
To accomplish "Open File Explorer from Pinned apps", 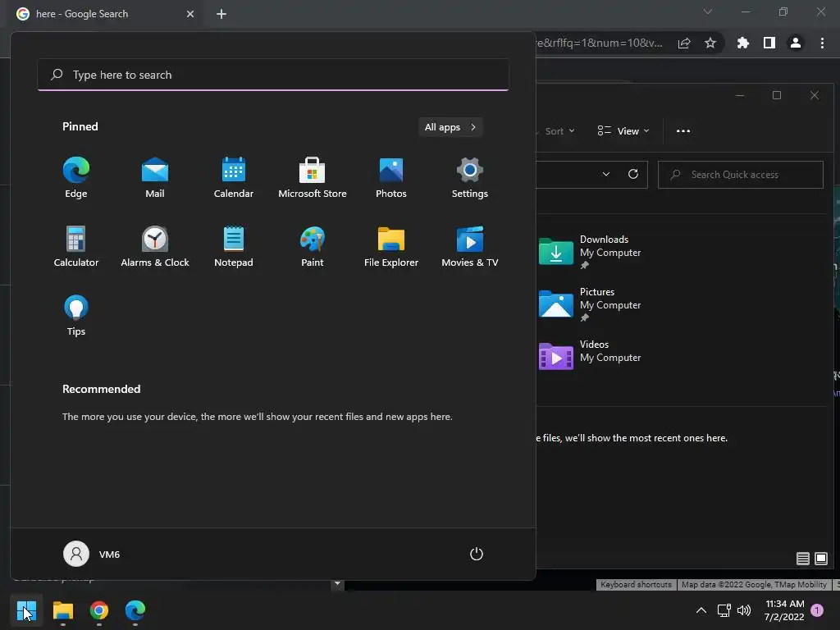I will pos(391,246).
